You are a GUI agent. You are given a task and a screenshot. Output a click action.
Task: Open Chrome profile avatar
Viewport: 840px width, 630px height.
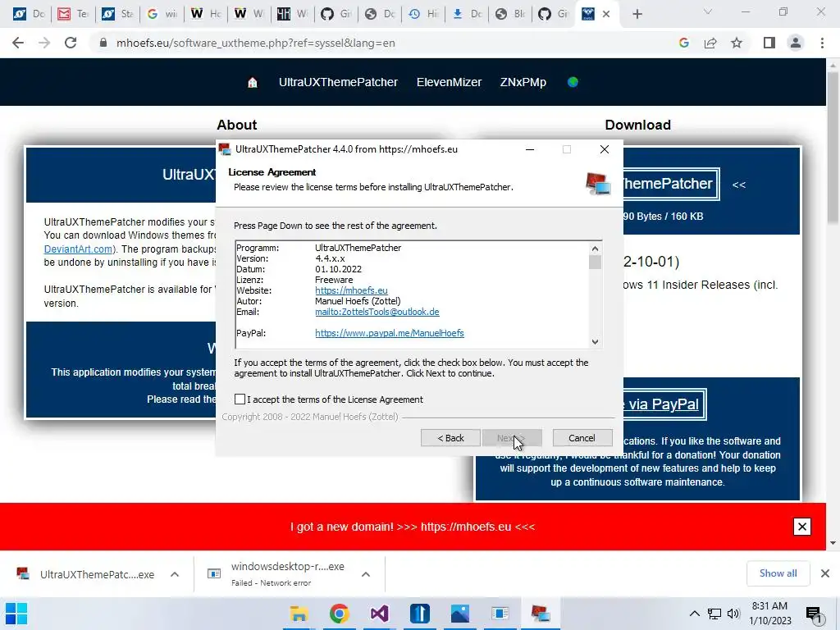(x=796, y=43)
